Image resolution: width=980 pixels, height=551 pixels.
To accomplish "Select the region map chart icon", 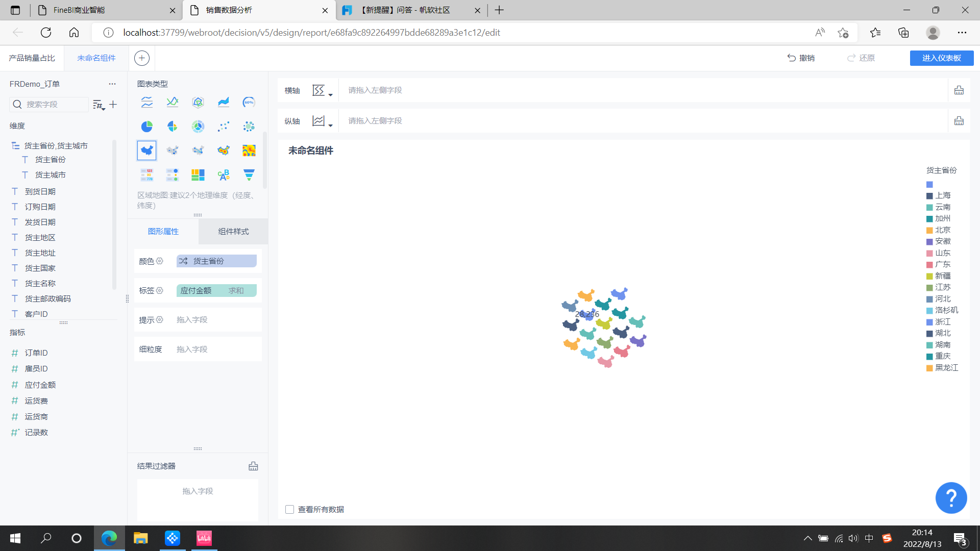I will coord(147,151).
